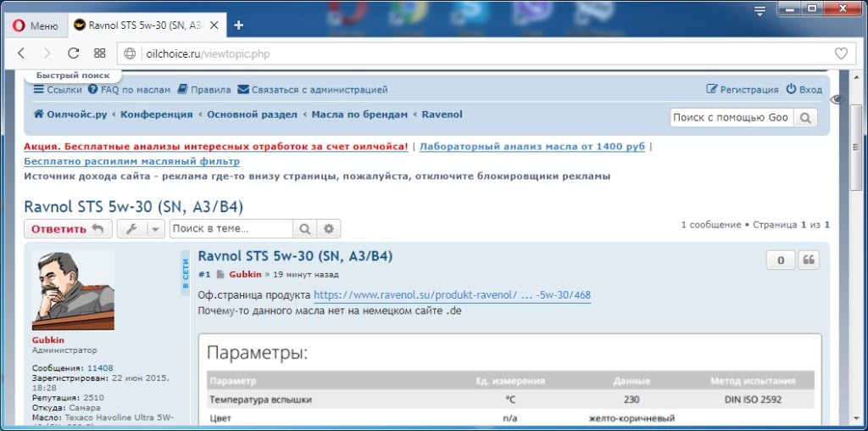Open Gubkin profile link below avatar
868x431 pixels.
pos(48,340)
